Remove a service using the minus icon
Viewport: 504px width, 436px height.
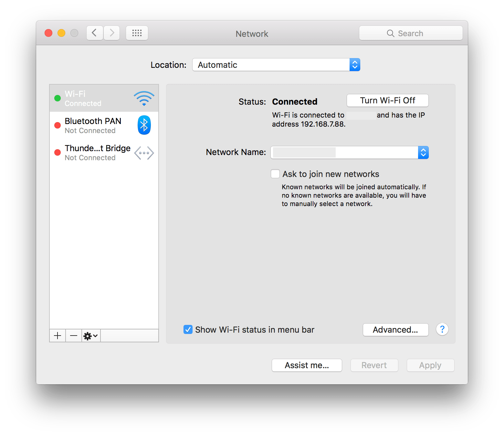pyautogui.click(x=73, y=336)
